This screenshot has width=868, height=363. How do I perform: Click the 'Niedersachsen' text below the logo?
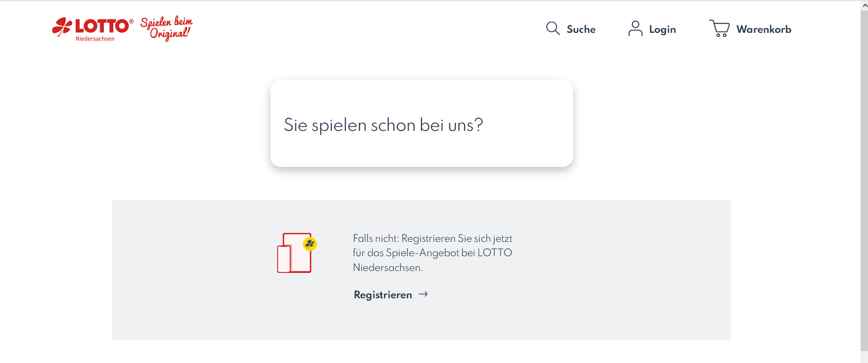[95, 39]
